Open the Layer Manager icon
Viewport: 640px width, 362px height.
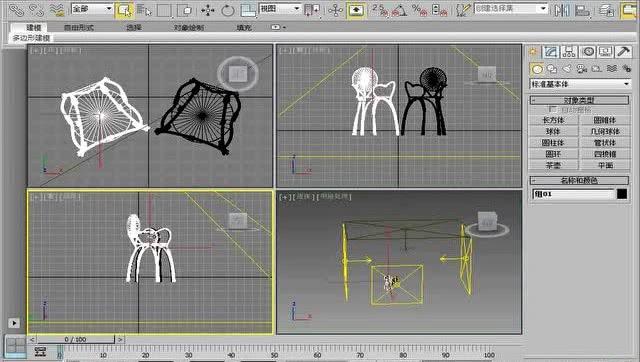click(607, 10)
